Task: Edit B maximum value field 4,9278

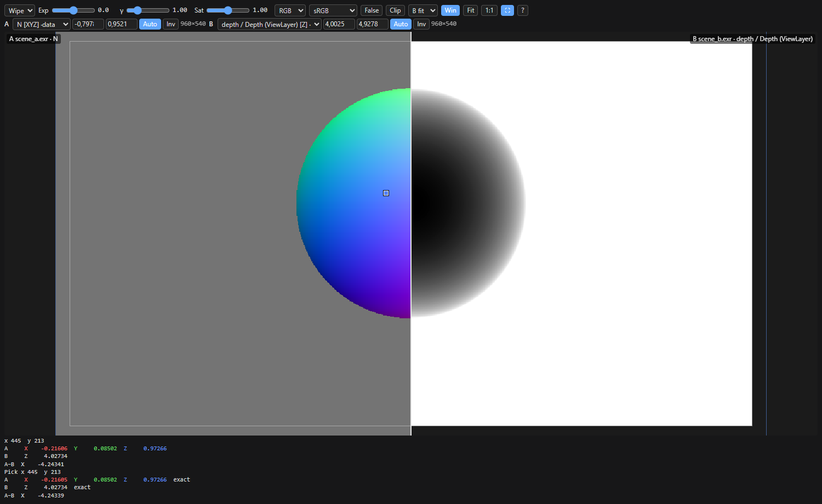Action: [x=373, y=24]
